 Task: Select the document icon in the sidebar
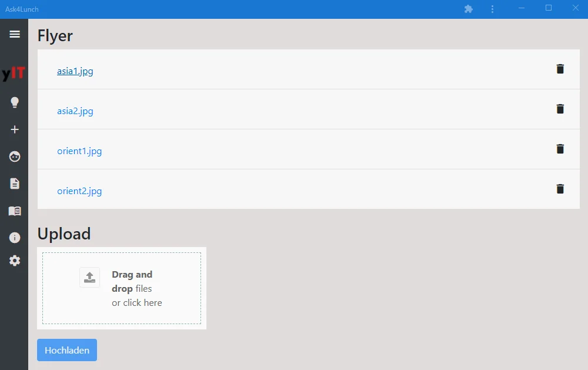(15, 184)
